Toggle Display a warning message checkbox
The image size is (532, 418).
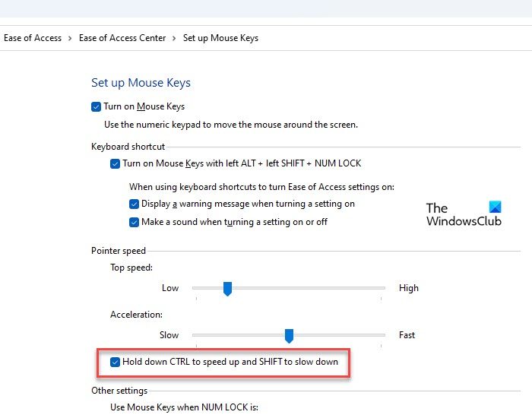pyautogui.click(x=134, y=204)
